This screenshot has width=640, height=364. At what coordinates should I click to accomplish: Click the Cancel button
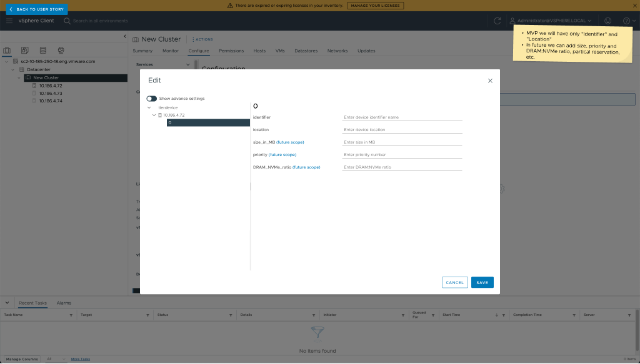coord(454,283)
